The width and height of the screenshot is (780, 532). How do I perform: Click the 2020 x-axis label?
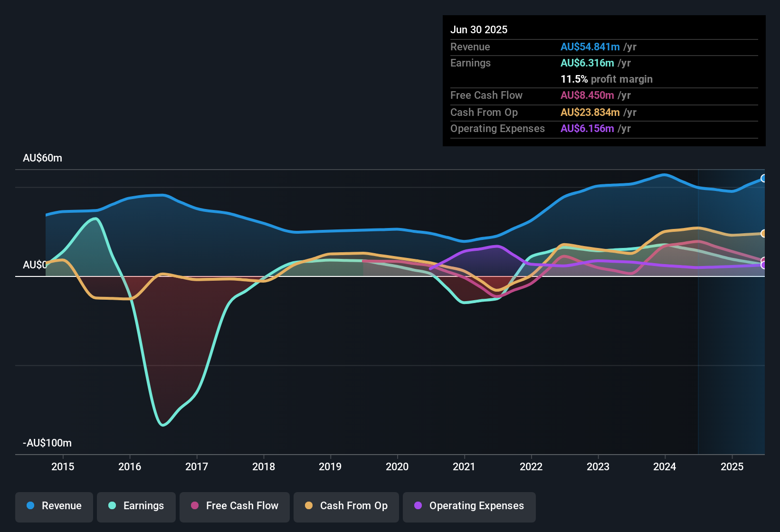[397, 466]
